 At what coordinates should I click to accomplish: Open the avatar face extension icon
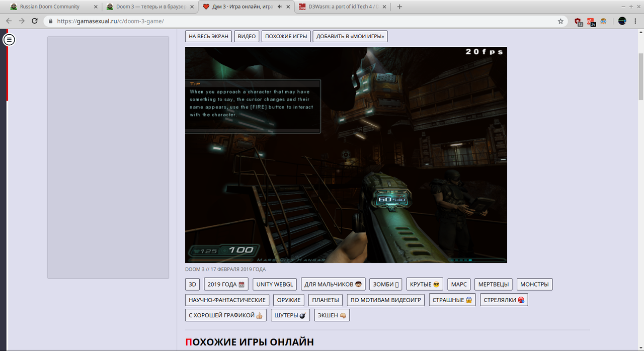603,21
